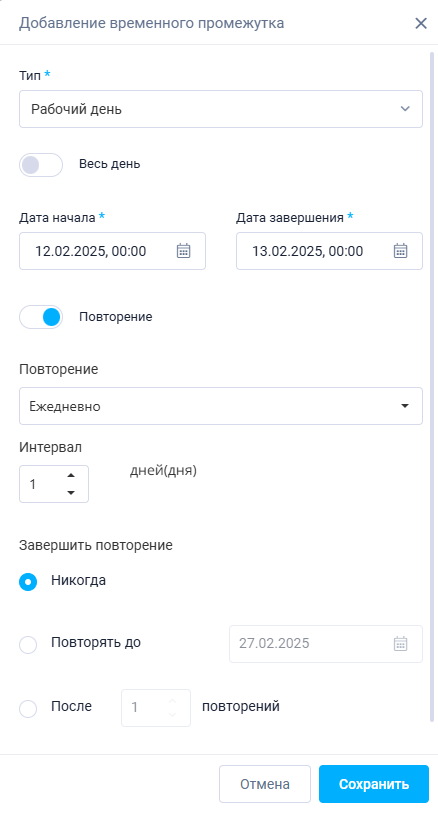This screenshot has width=438, height=820.
Task: Select the После повторений radio option
Action: click(x=28, y=709)
